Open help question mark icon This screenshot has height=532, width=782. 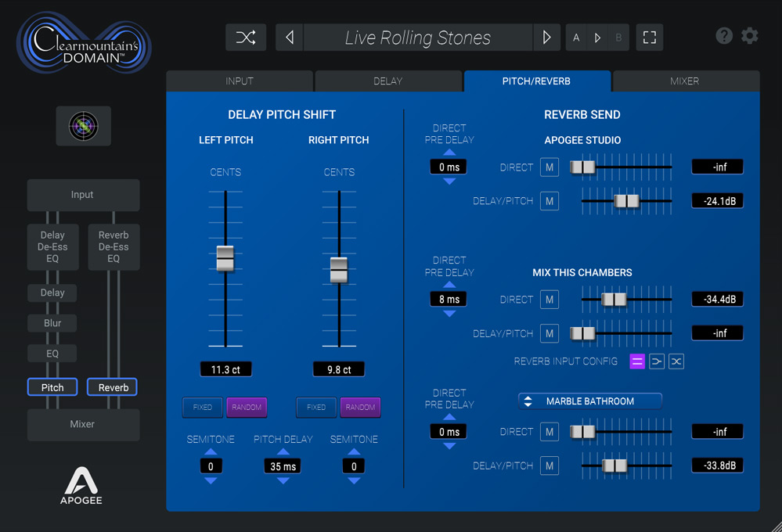tap(724, 36)
